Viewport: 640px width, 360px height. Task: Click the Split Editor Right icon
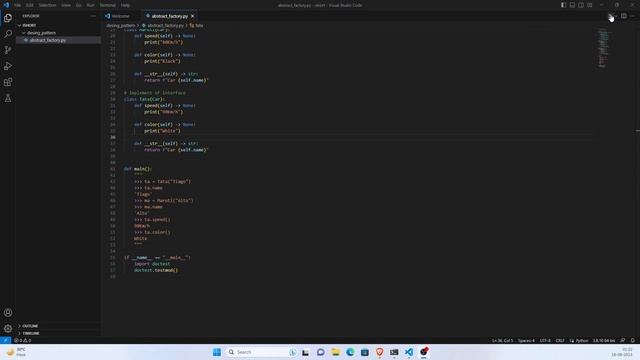pos(624,16)
